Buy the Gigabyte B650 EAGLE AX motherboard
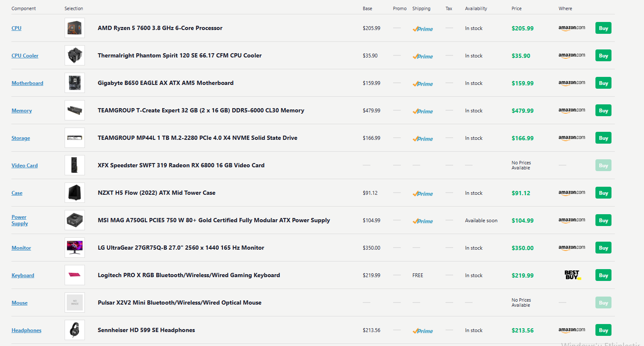This screenshot has width=644, height=346. [603, 83]
